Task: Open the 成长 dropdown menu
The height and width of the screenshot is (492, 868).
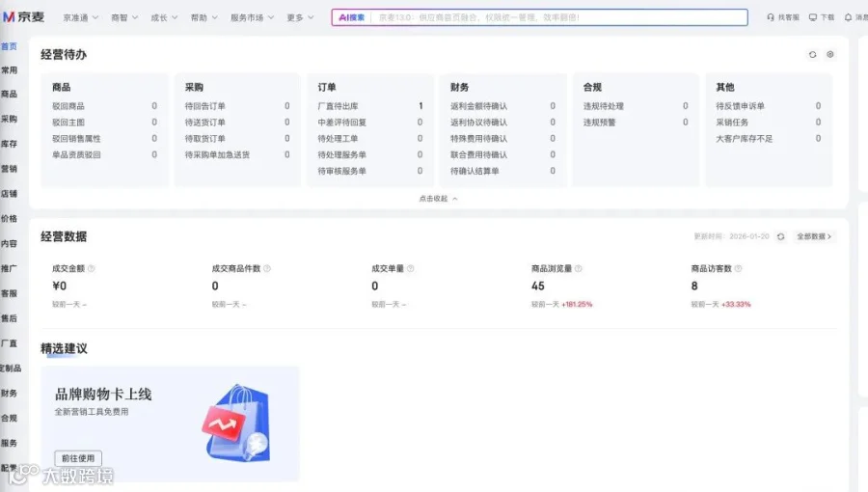Action: pyautogui.click(x=164, y=17)
